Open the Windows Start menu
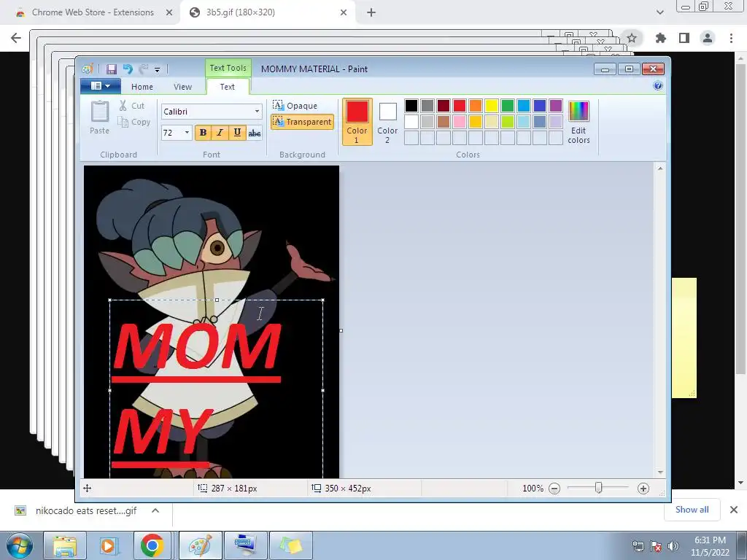Image resolution: width=747 pixels, height=560 pixels. pos(20,545)
